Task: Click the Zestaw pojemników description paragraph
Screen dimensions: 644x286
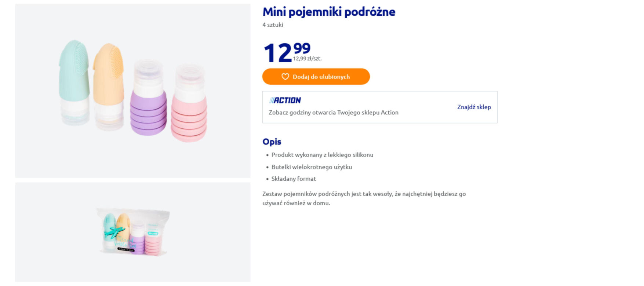Action: pos(364,198)
